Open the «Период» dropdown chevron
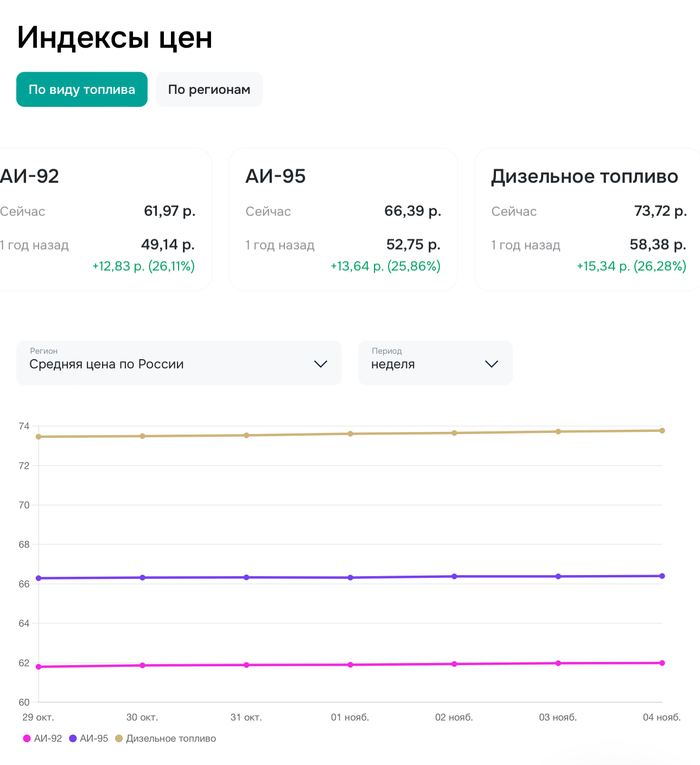This screenshot has width=700, height=765. [491, 364]
